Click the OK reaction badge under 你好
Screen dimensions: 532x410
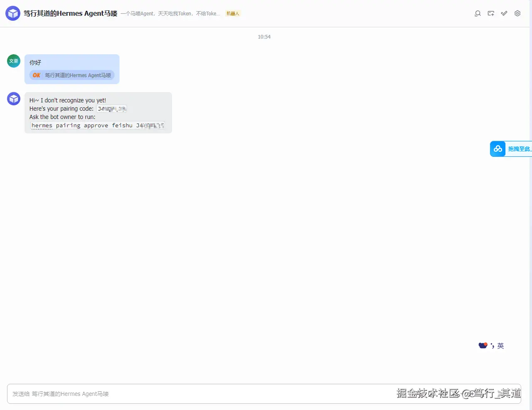(72, 75)
